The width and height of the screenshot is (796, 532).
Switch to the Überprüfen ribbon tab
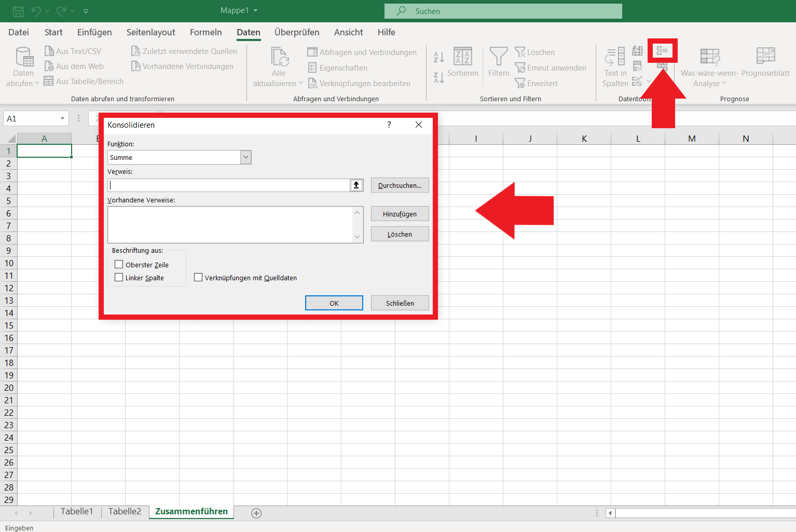[x=297, y=32]
